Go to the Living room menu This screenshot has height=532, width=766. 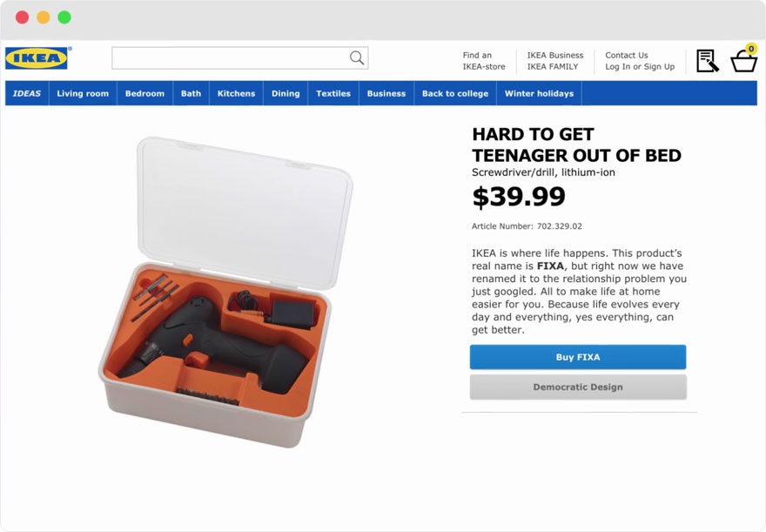(x=83, y=93)
